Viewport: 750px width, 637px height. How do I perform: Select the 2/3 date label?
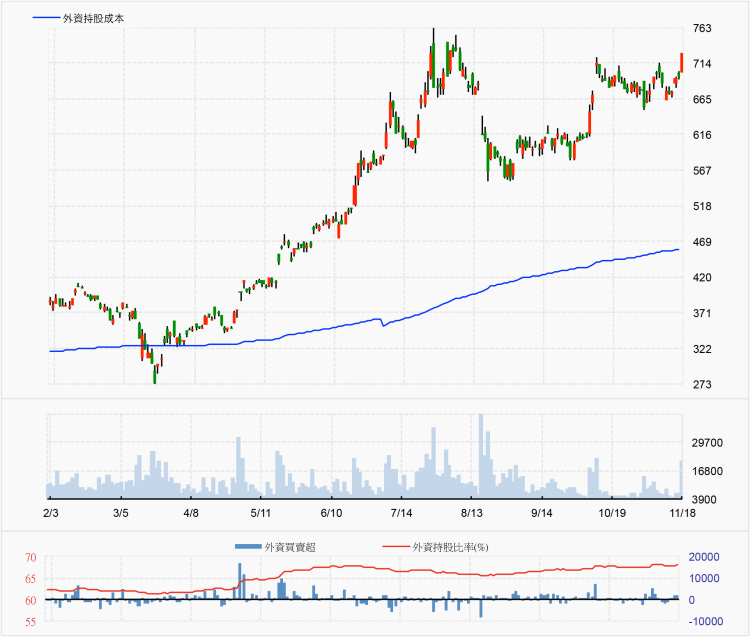coord(51,513)
